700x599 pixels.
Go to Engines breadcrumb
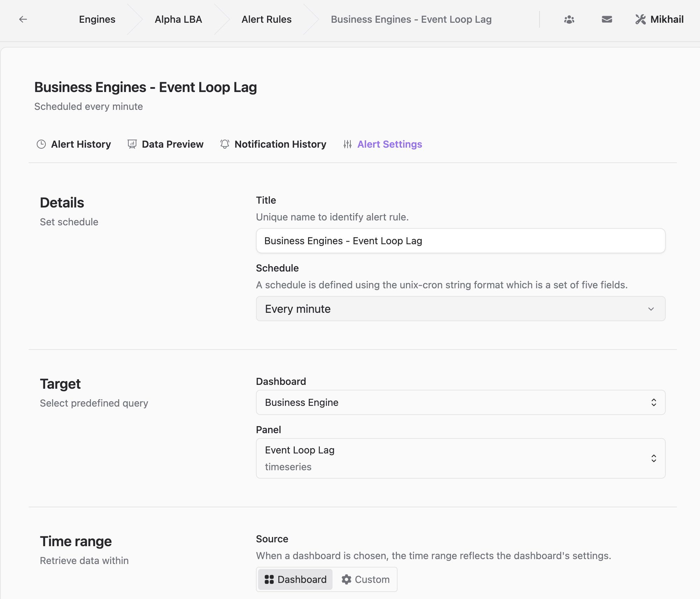97,19
